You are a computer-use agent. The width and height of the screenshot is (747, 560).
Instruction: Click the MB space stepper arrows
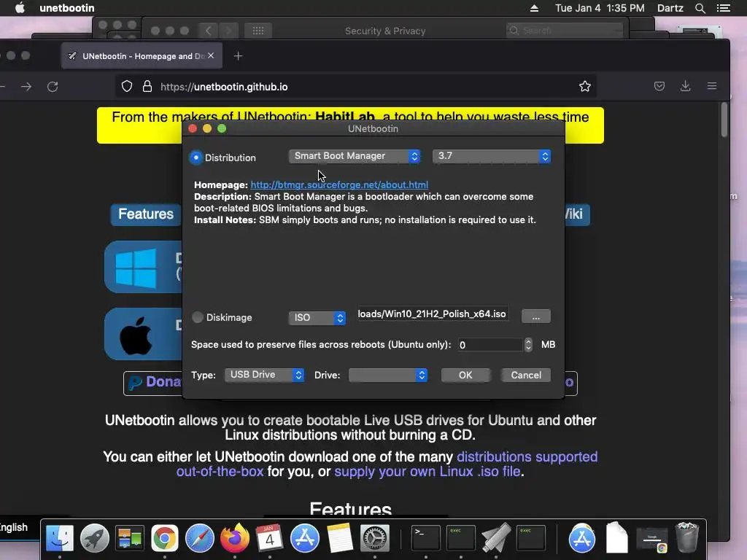click(528, 345)
